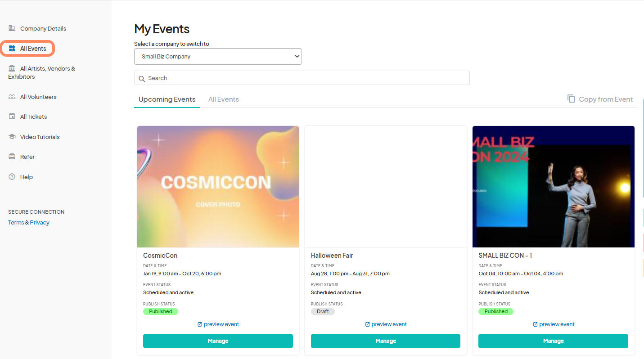Screen dimensions: 644x359
Task: Click the Privacy link
Action: [40, 222]
